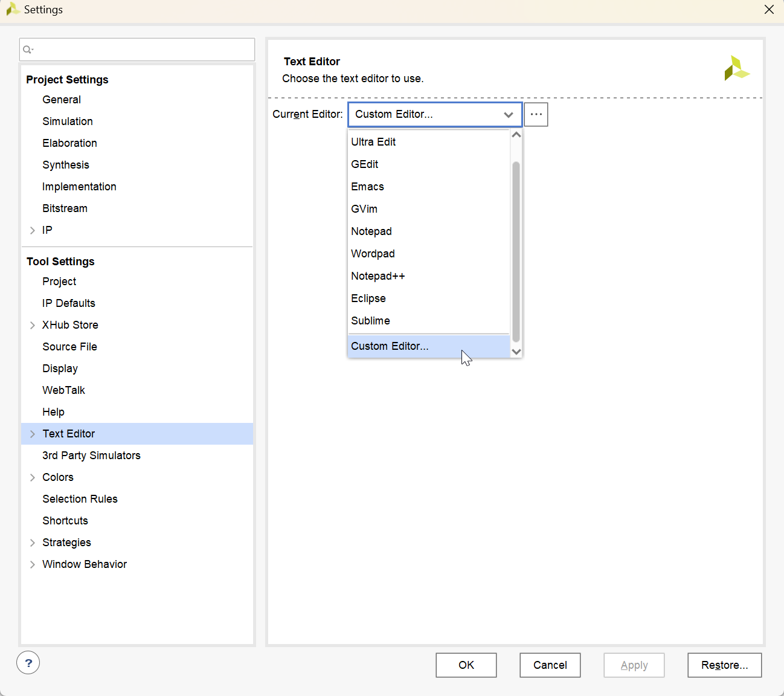This screenshot has height=696, width=784.
Task: Open WebTalk settings
Action: 63,390
